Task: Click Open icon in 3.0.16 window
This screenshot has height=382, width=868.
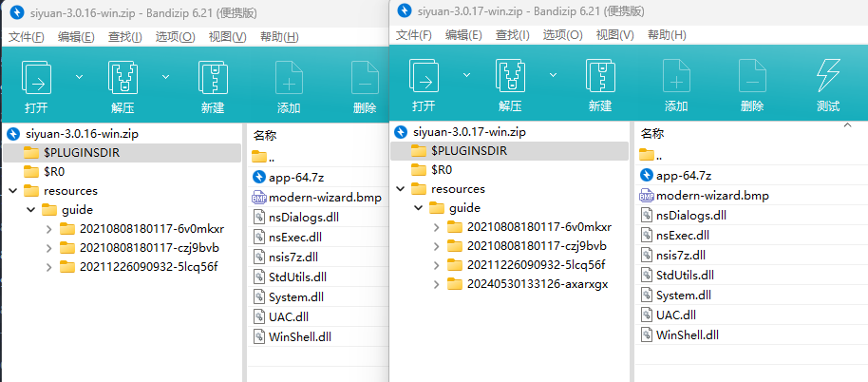Action: (x=36, y=78)
